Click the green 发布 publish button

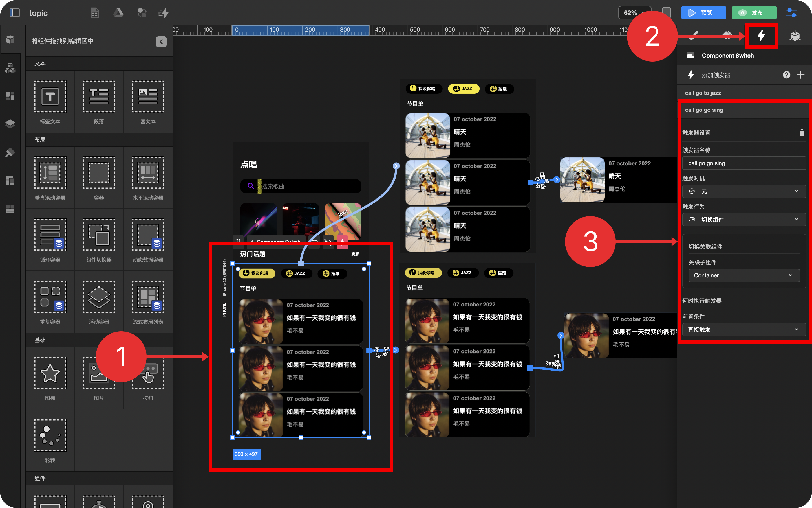point(754,13)
